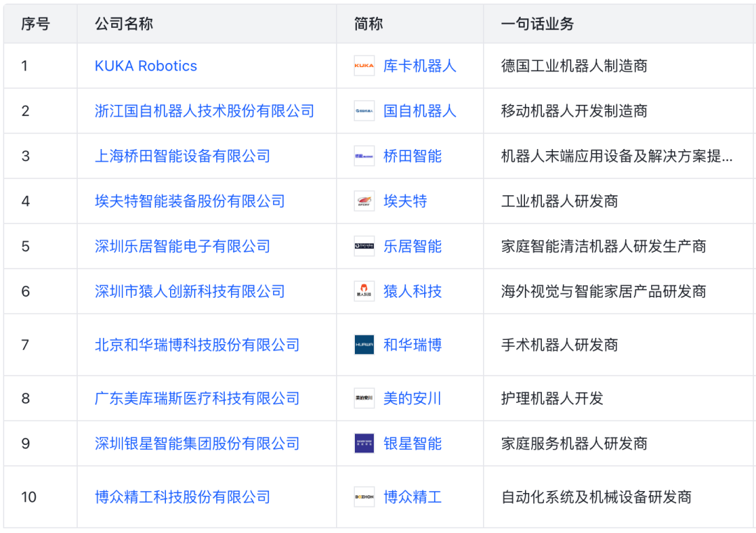The width and height of the screenshot is (756, 533).
Task: Click row number 5 cell
Action: click(x=41, y=246)
